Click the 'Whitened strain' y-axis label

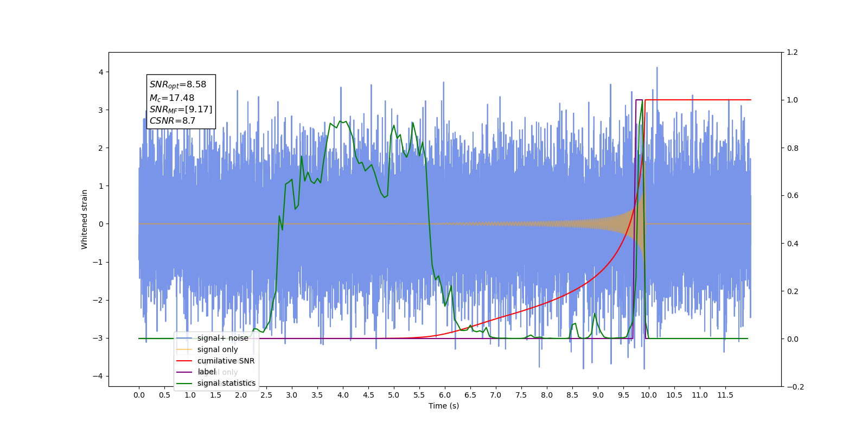85,219
